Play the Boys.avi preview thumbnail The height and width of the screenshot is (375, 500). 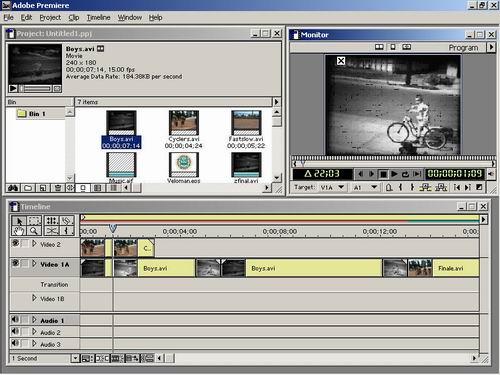click(x=13, y=88)
